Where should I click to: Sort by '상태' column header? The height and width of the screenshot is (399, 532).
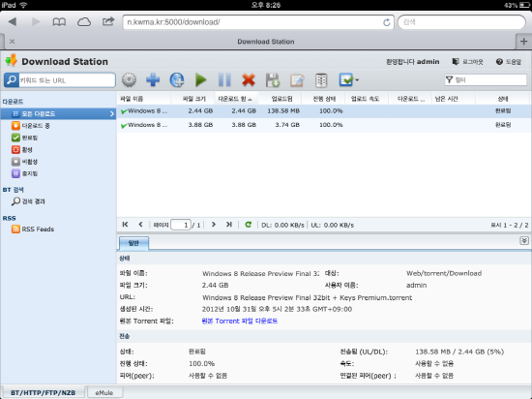503,99
